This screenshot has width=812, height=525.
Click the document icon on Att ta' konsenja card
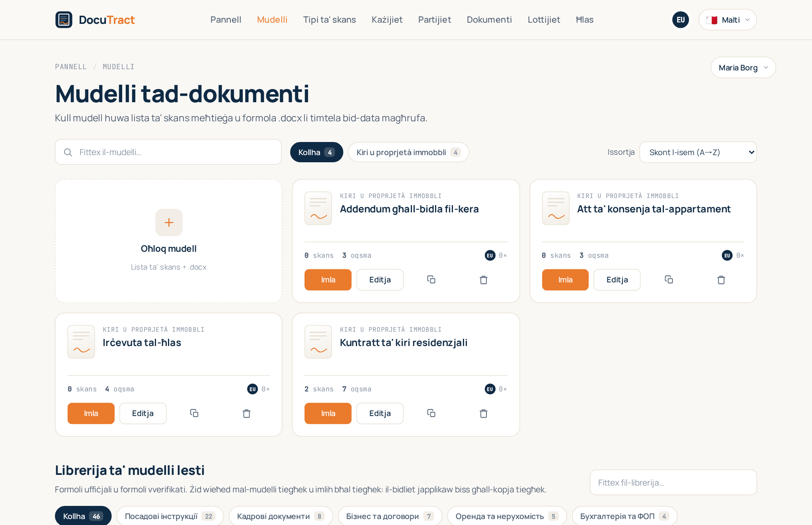point(556,208)
